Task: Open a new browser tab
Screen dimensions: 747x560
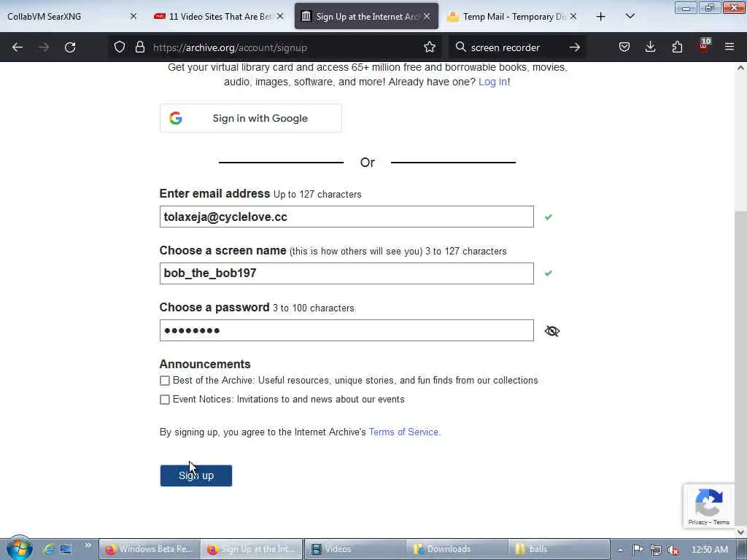Action: 601,17
